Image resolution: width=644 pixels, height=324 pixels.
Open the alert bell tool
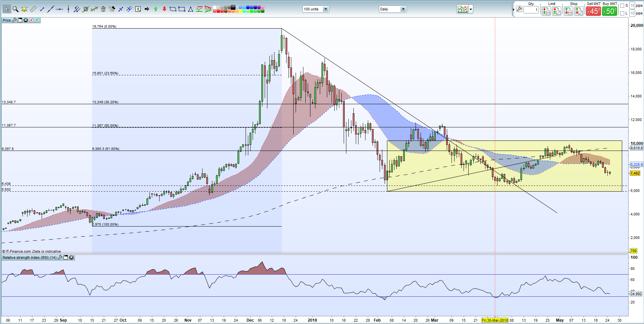pyautogui.click(x=24, y=9)
